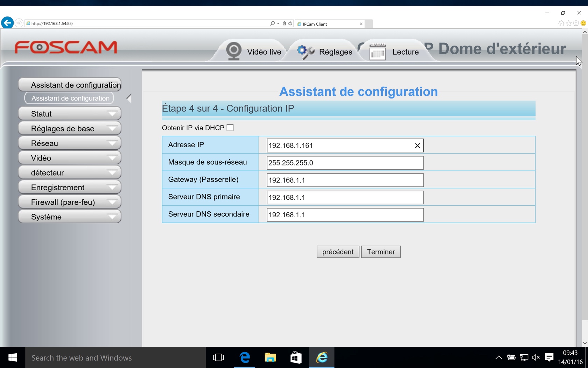The width and height of the screenshot is (588, 368).
Task: Open File Explorer from the taskbar
Action: pos(270,357)
